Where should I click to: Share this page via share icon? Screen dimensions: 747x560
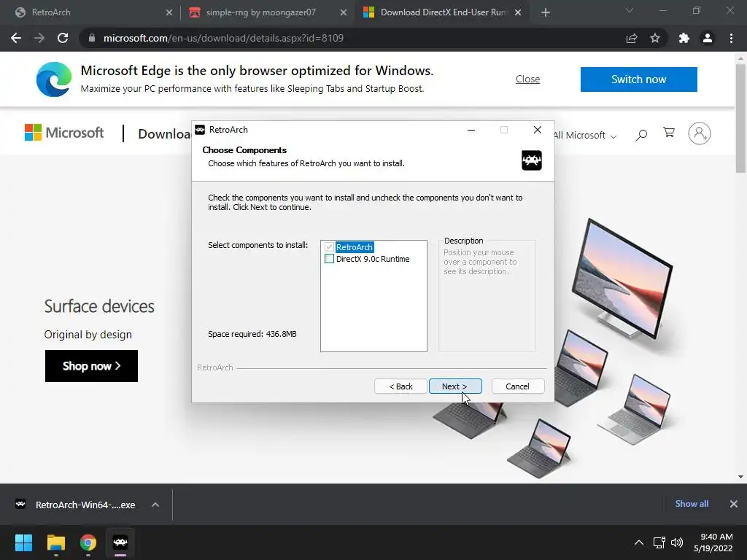point(632,38)
